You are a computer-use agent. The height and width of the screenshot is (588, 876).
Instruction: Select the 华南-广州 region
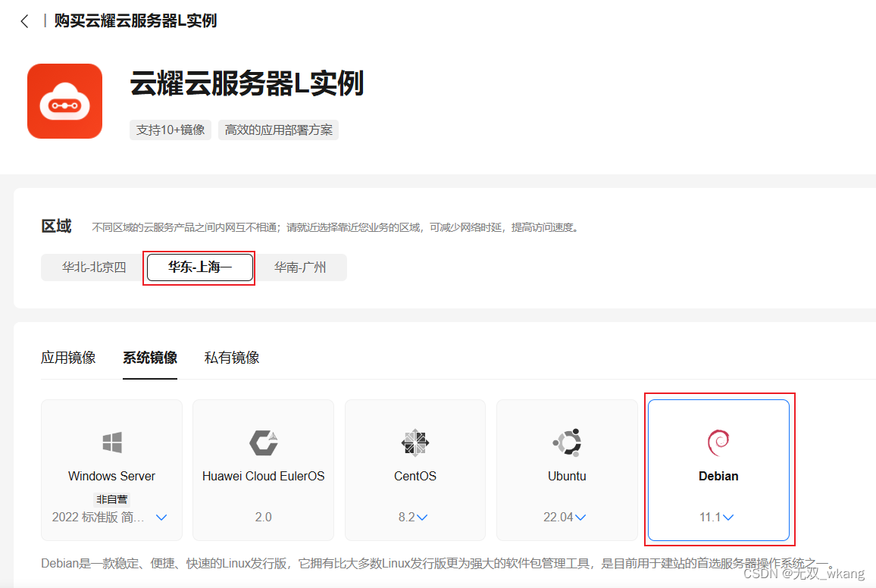[x=300, y=267]
